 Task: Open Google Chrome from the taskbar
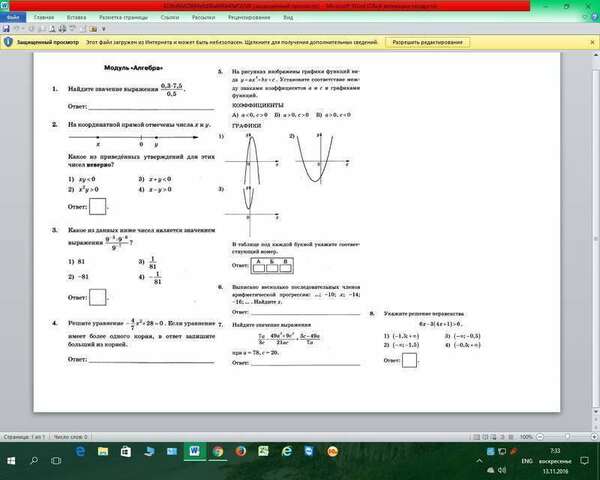tap(218, 452)
